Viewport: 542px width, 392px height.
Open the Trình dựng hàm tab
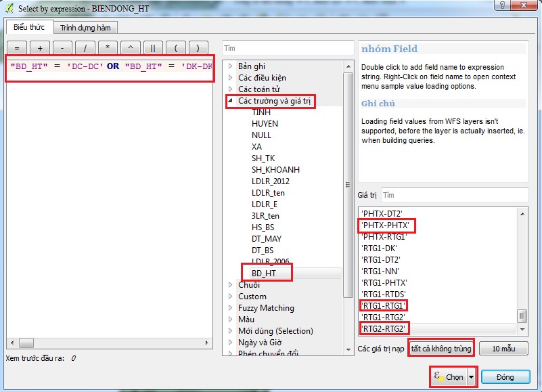(85, 28)
